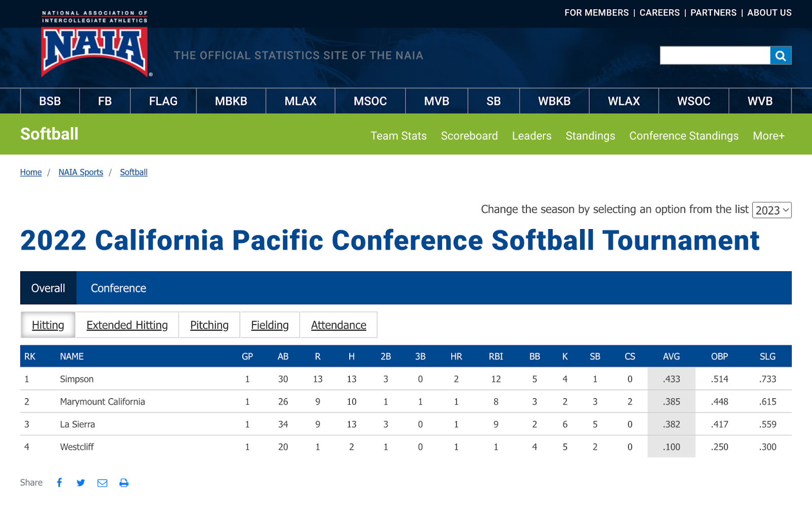The width and height of the screenshot is (812, 509).
Task: Click the Softball section heading
Action: pyautogui.click(x=49, y=134)
